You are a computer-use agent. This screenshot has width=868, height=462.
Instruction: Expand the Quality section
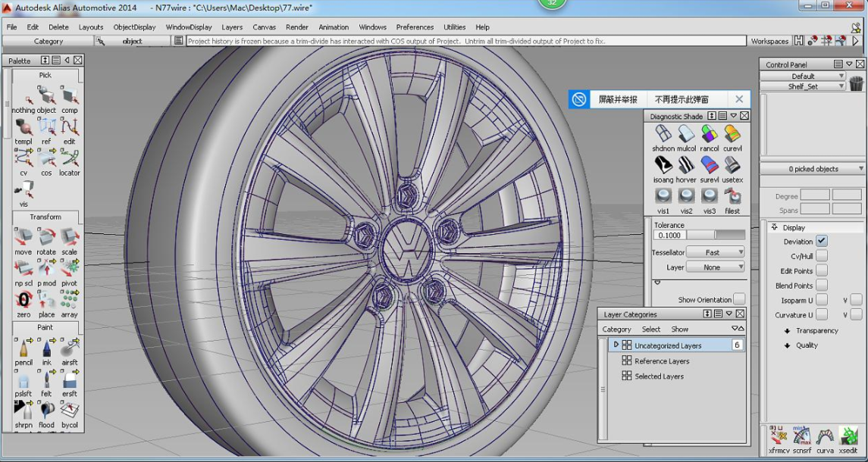click(787, 345)
